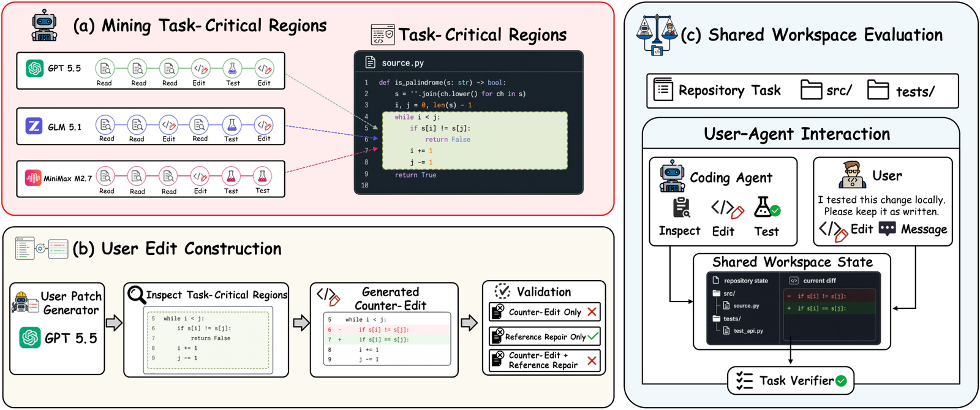Select source.py in the repository state tree
Screen dimensions: 980x410
coord(746,306)
